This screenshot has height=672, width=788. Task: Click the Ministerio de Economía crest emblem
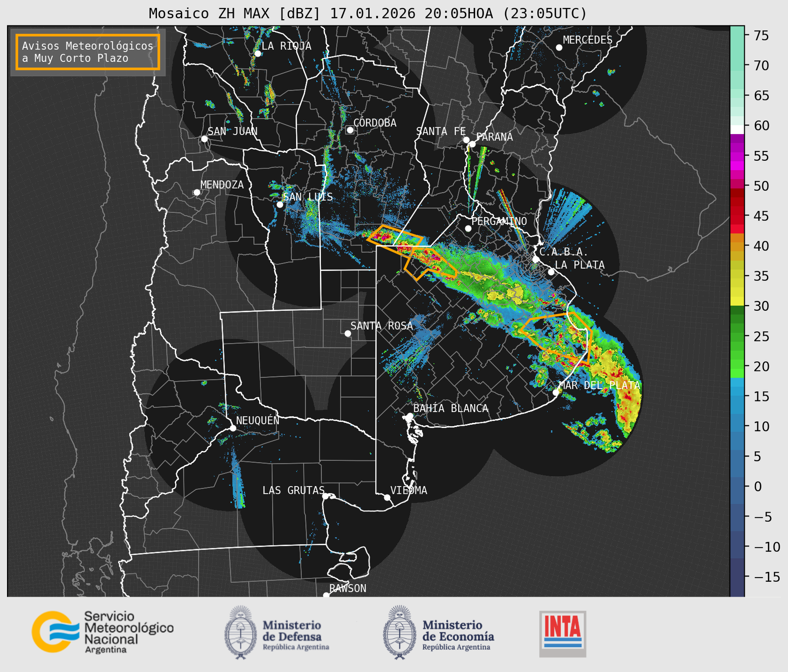coord(399,632)
